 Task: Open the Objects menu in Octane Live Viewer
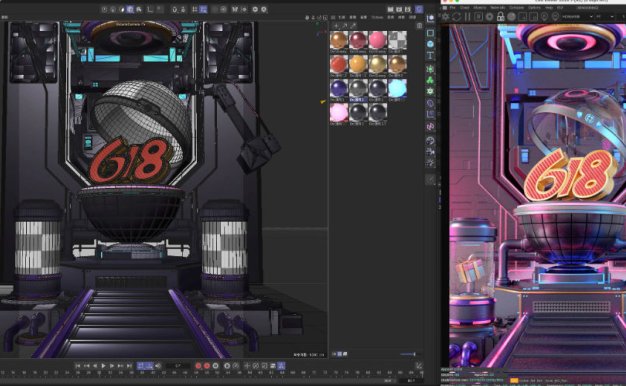(x=479, y=8)
